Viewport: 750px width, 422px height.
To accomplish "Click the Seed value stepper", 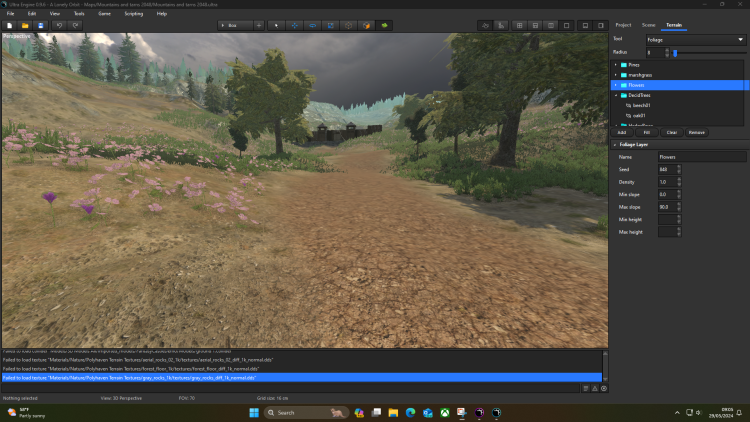I will pos(679,169).
